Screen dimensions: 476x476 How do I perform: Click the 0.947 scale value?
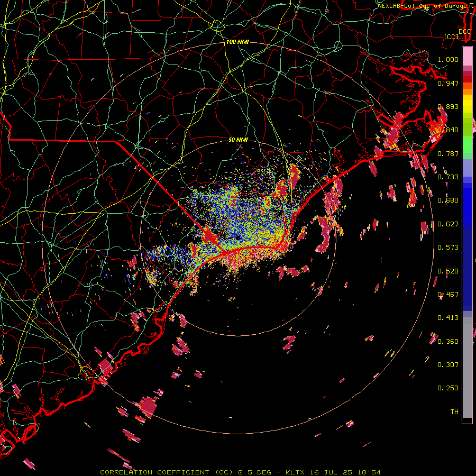448,83
